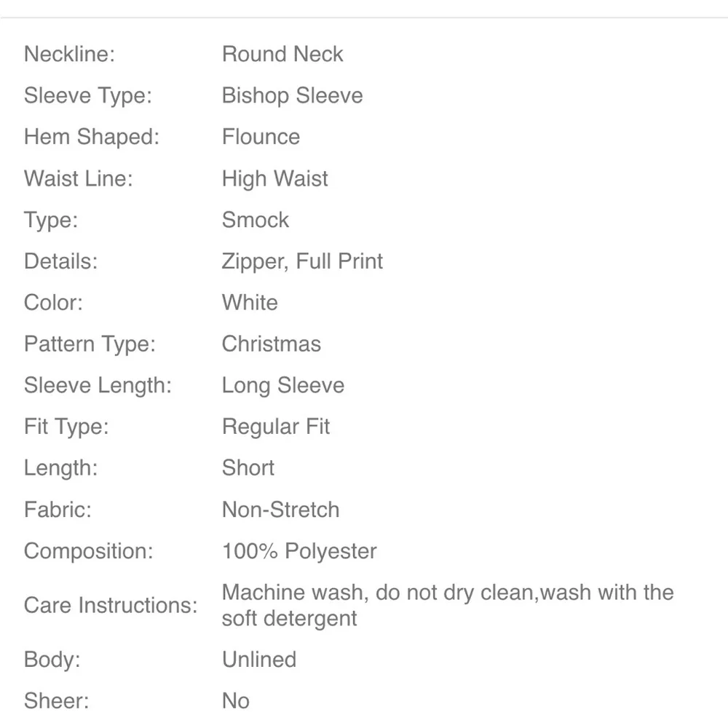The image size is (728, 728).
Task: Click the "Neckline:" label
Action: tap(70, 54)
